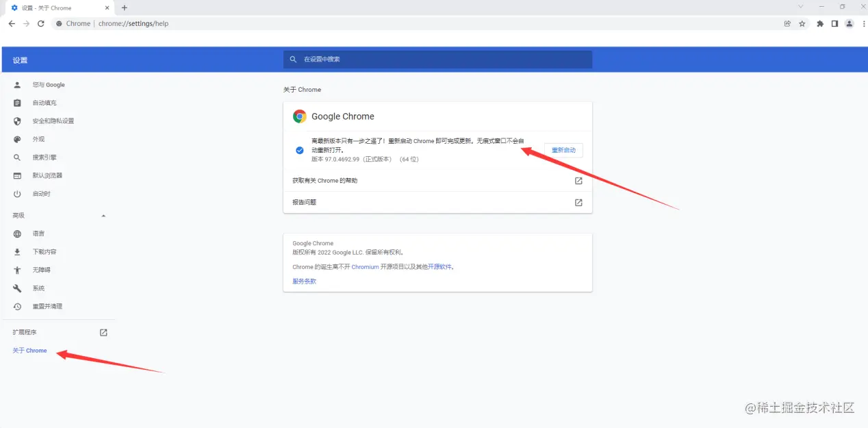The image size is (868, 428).
Task: Click the Chromium link
Action: (x=365, y=267)
